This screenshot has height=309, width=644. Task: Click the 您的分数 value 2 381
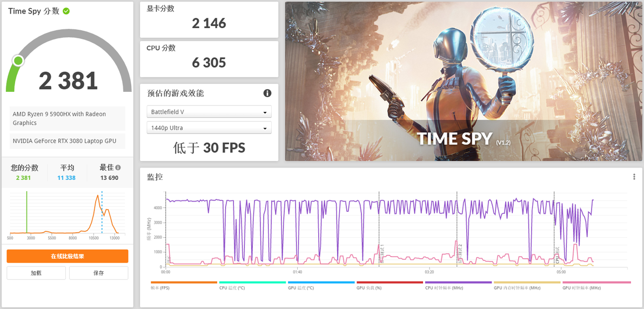(x=23, y=178)
